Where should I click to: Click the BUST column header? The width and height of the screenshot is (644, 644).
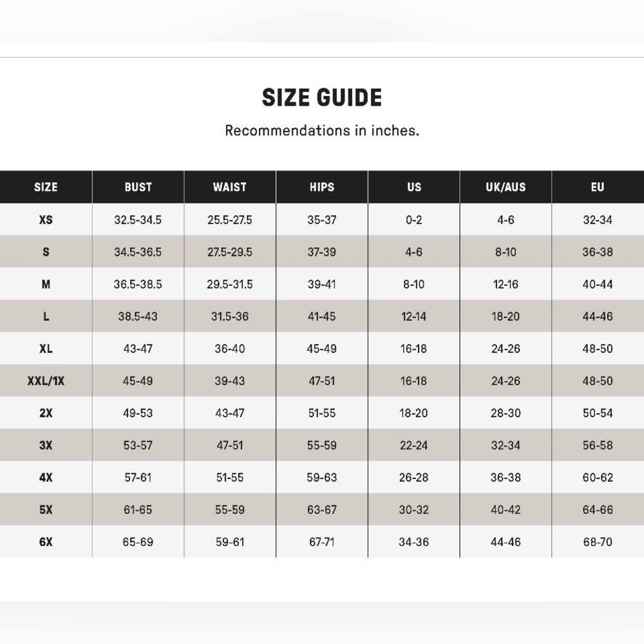pos(138,187)
